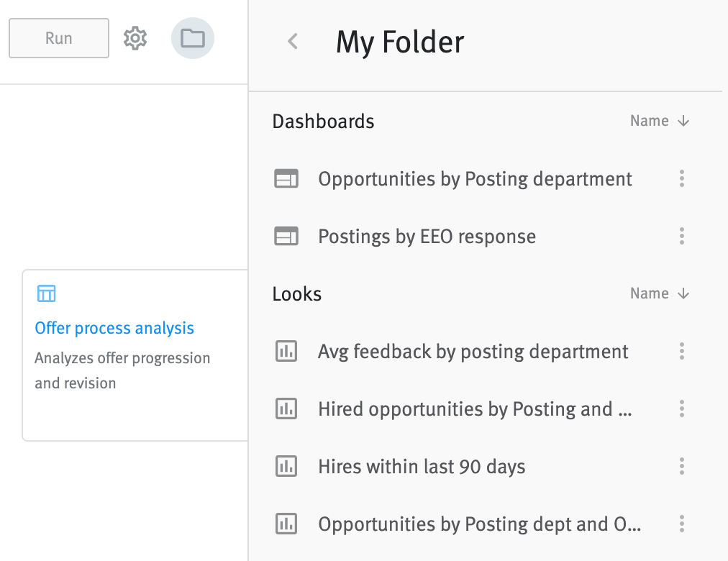Open the settings gear next to Run
Screen dimensions: 728x561
pos(135,38)
